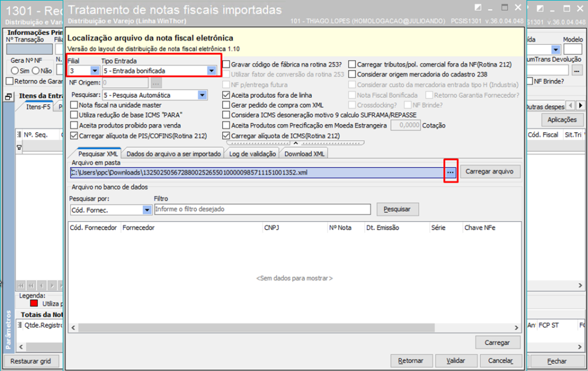Expand the Pesquisar automatic search dropdown
Image resolution: width=588 pixels, height=371 pixels.
coord(202,95)
